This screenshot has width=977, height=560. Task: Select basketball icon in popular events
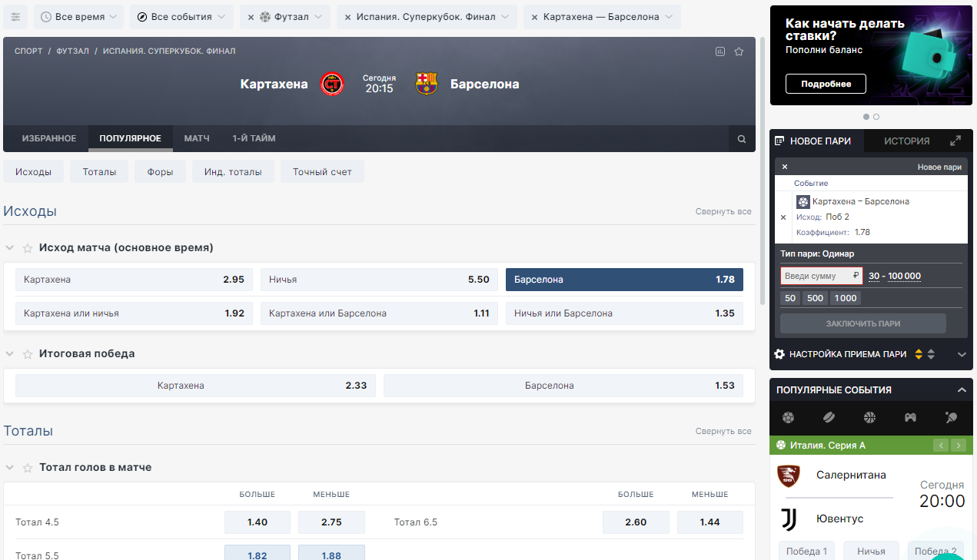point(869,418)
